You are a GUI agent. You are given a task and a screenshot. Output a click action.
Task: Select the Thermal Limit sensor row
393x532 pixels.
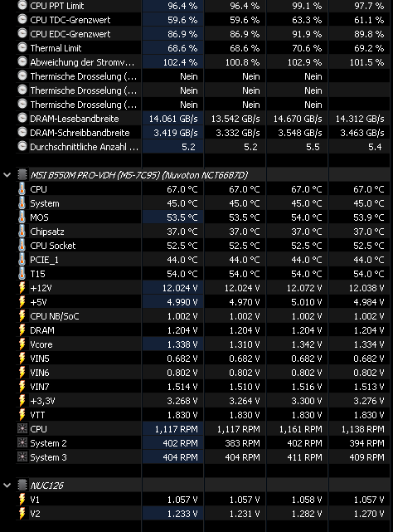203,48
